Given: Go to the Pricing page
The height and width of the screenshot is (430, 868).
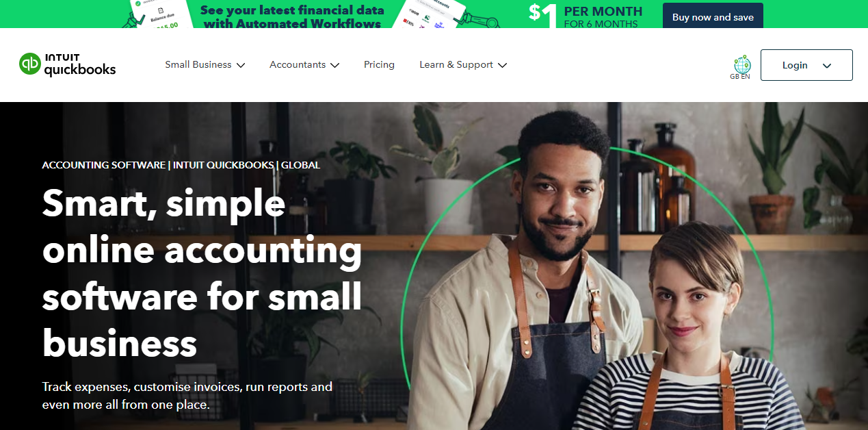Looking at the screenshot, I should pos(379,64).
